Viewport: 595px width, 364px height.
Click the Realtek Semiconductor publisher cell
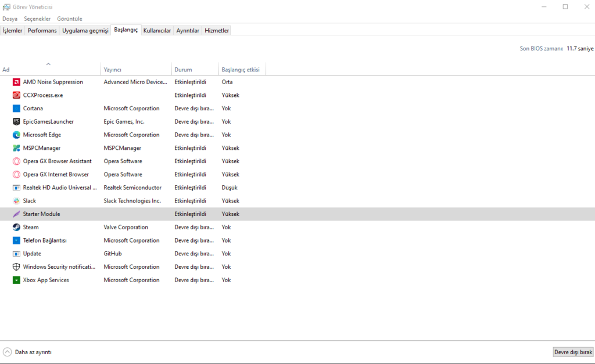click(x=132, y=188)
